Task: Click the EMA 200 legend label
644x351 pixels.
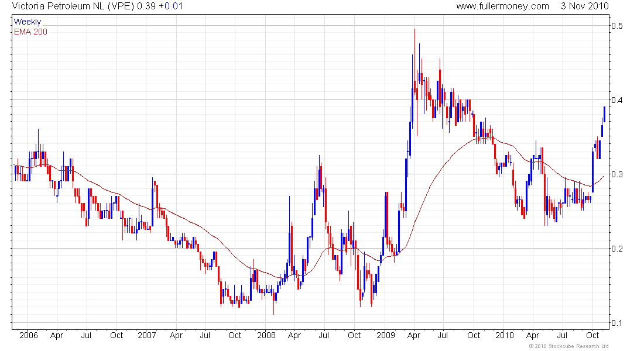Action: (30, 32)
